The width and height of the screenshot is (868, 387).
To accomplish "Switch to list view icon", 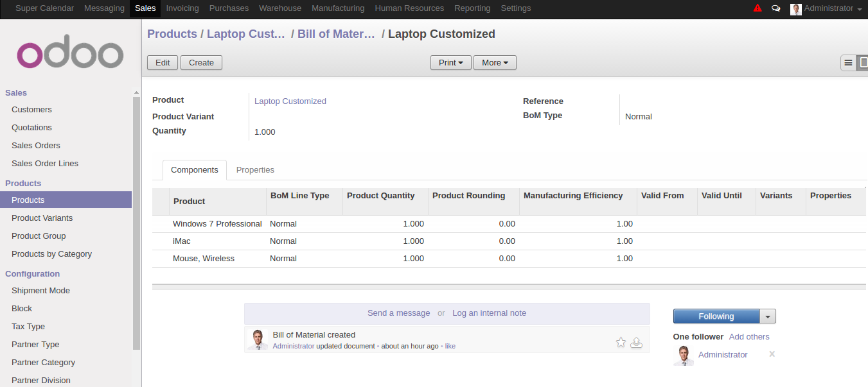I will coord(848,62).
